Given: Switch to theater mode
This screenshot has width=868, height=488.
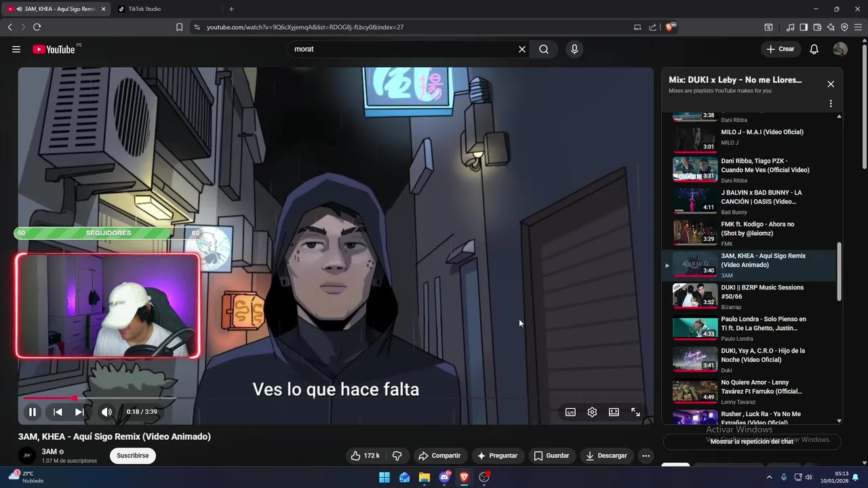Looking at the screenshot, I should 614,412.
